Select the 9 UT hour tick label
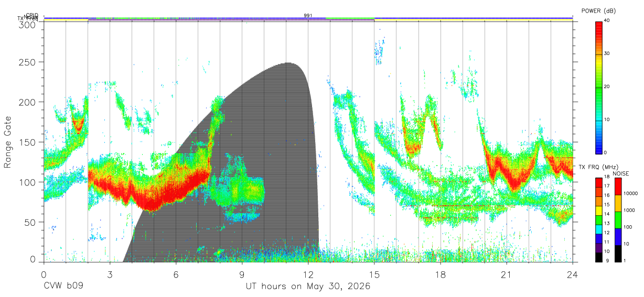 click(x=242, y=274)
